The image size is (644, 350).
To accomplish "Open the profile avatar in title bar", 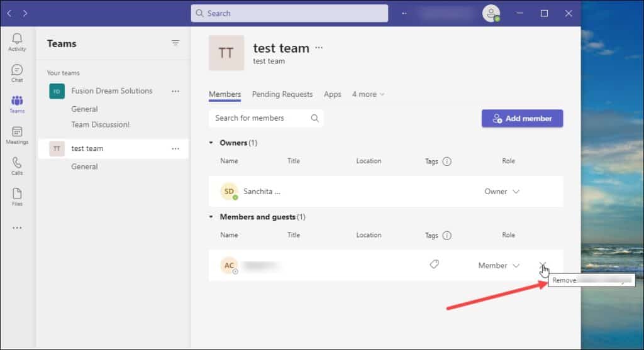I will tap(491, 13).
